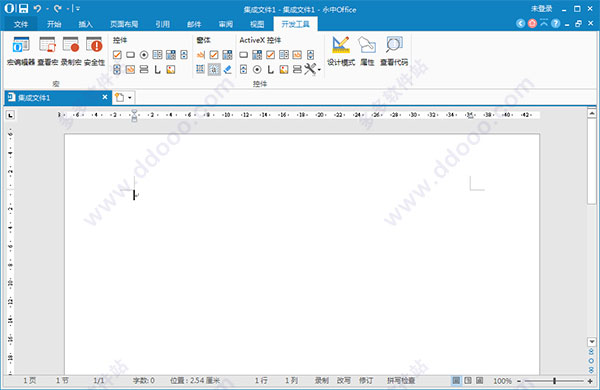600x390 pixels.
Task: Insert scroll bar in first 控件 group
Action: (x=184, y=55)
